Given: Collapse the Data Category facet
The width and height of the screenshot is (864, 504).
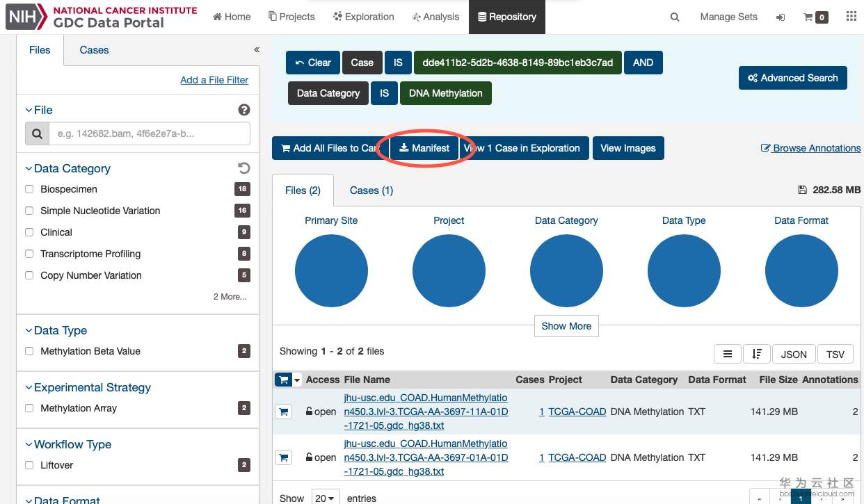Looking at the screenshot, I should click(x=67, y=168).
